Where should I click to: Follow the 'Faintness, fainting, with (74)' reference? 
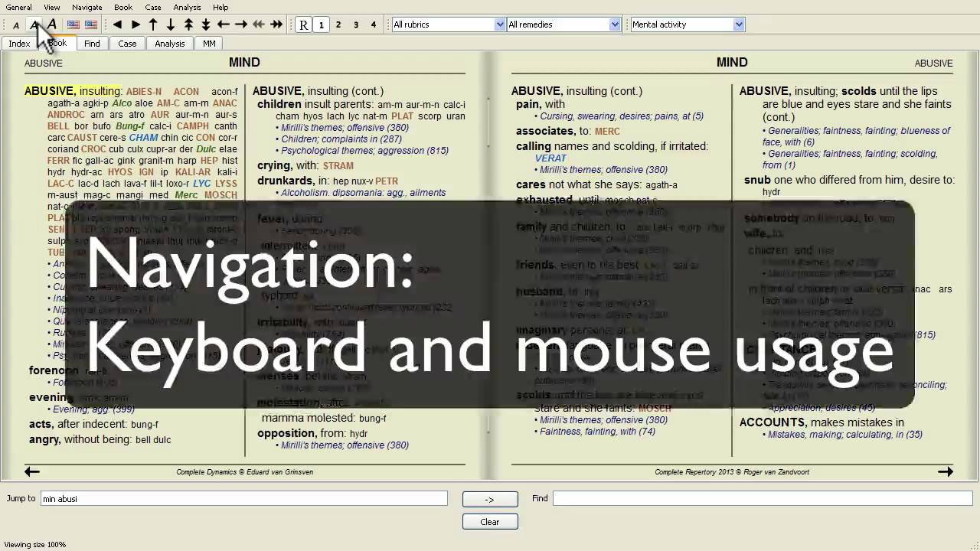point(597,432)
